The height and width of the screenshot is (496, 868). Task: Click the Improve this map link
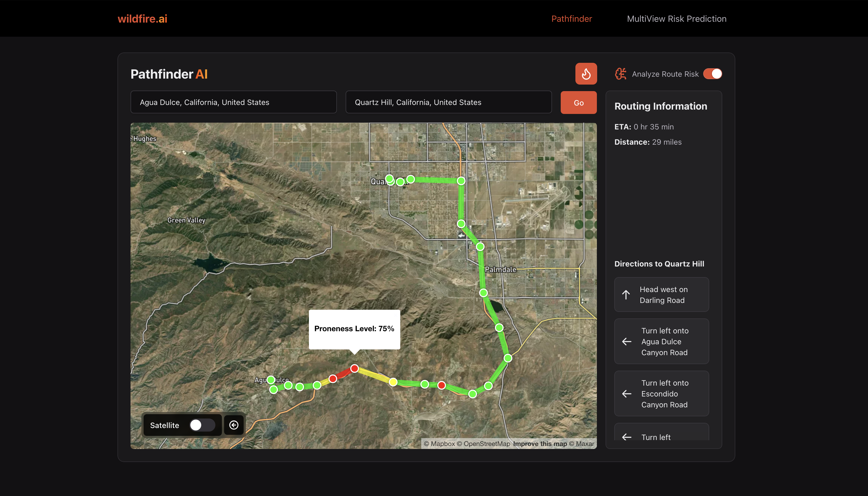[540, 444]
